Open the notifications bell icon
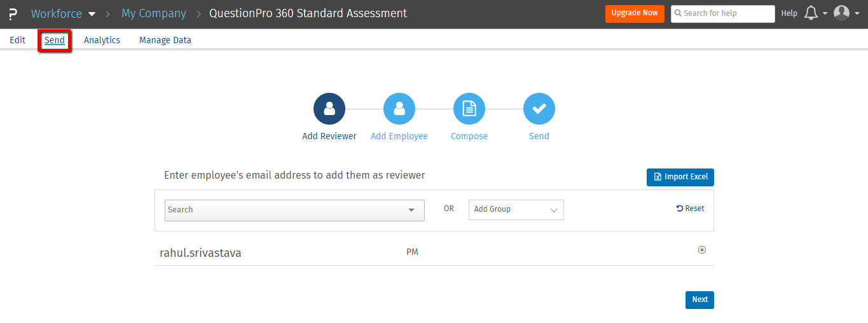The width and height of the screenshot is (868, 323). point(811,13)
